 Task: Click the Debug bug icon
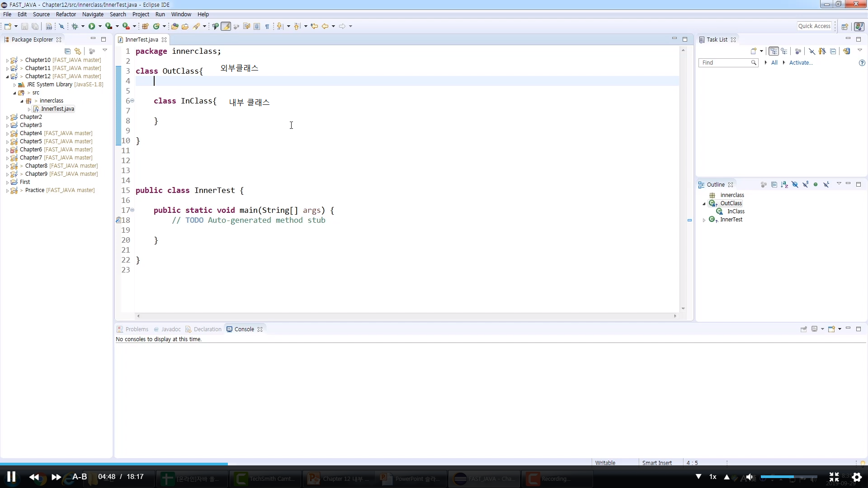click(75, 26)
